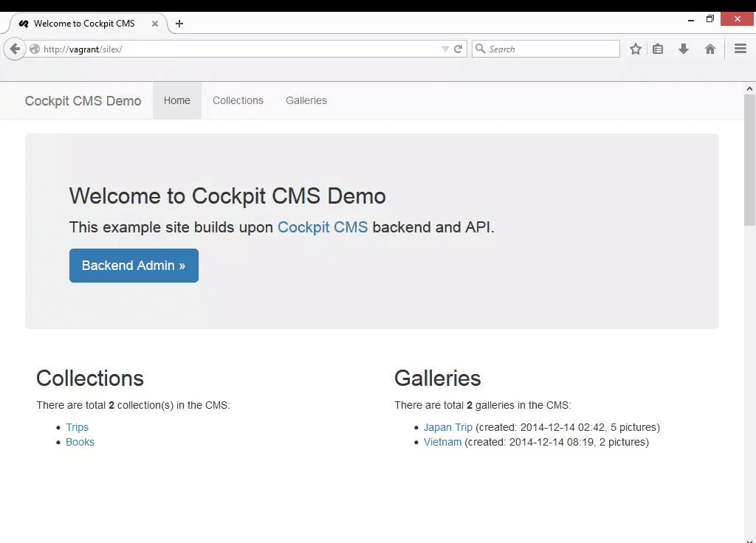
Task: Expand the URL history dropdown arrow
Action: point(445,49)
